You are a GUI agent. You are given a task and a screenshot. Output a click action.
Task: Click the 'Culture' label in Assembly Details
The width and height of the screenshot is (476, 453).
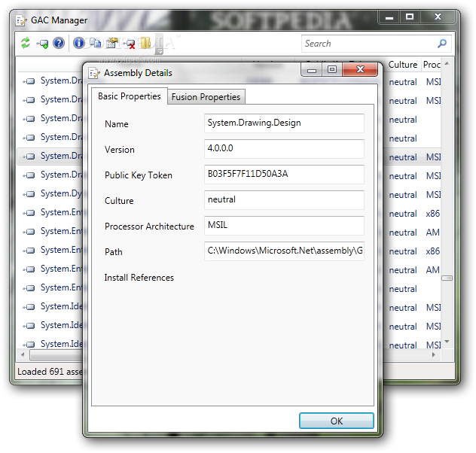[119, 201]
